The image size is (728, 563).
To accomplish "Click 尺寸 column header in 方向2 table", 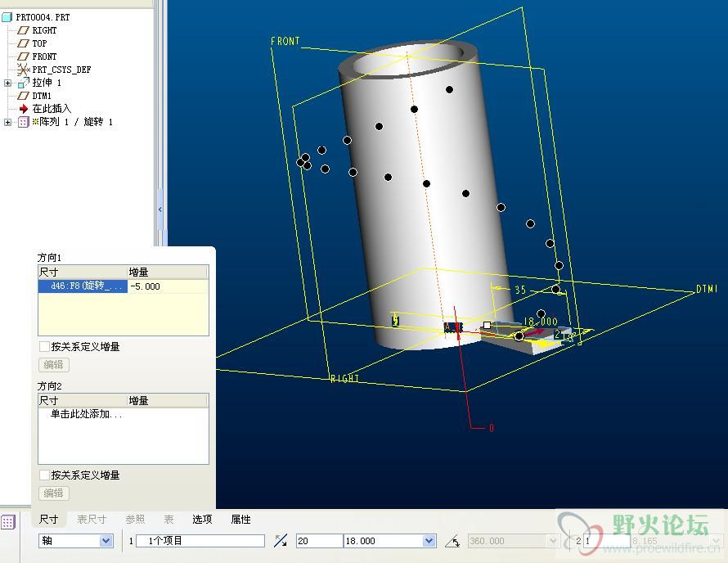I will point(83,400).
